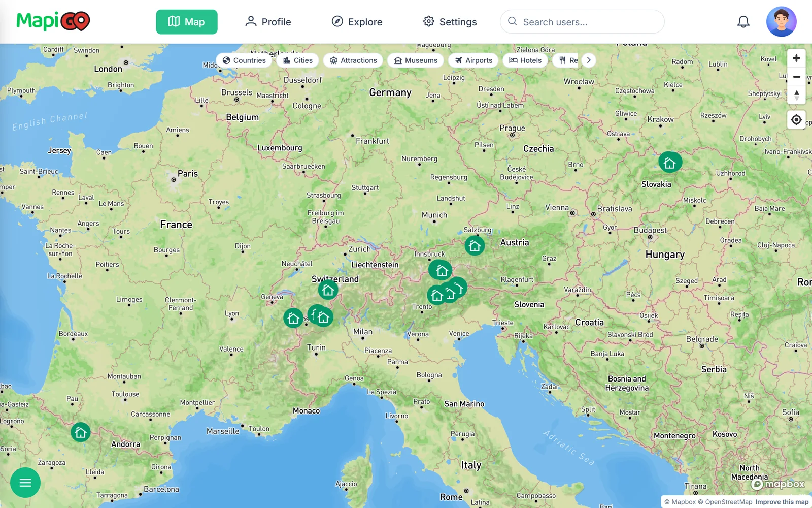The height and width of the screenshot is (508, 812).
Task: Click the Paris city label
Action: point(188,174)
